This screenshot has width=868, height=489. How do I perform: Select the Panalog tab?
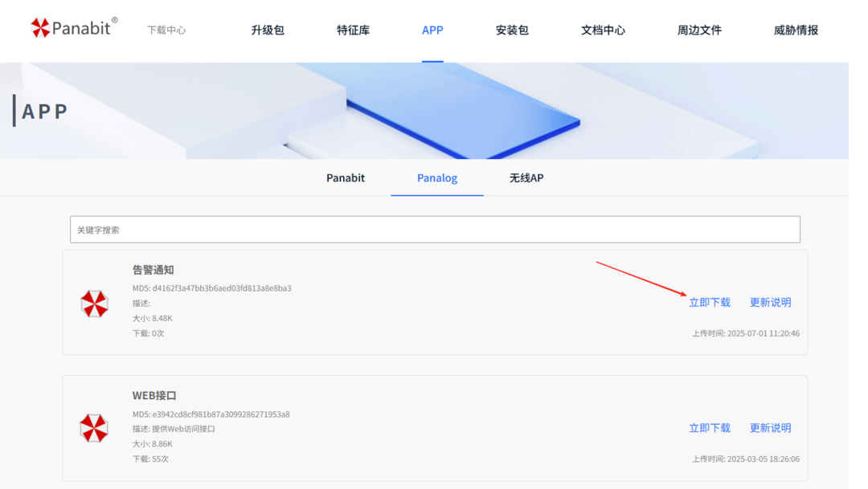pos(437,177)
